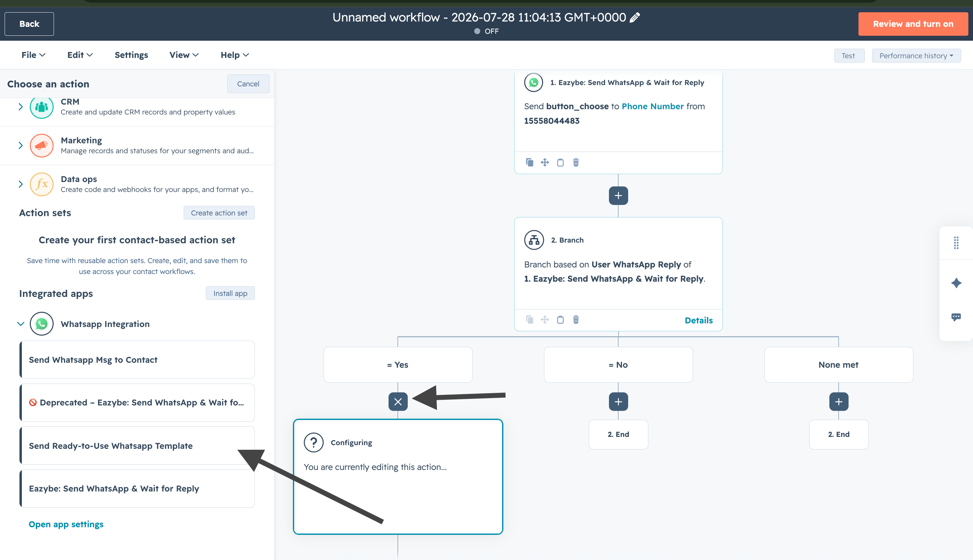The width and height of the screenshot is (973, 560).
Task: Select Send Ready-to-Use Whatsapp Template action
Action: [137, 445]
